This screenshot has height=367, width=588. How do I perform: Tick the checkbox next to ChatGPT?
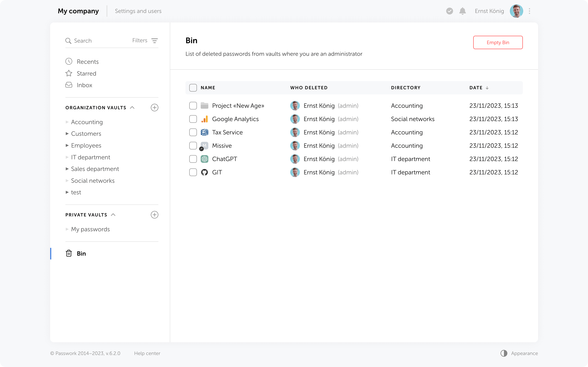click(193, 159)
